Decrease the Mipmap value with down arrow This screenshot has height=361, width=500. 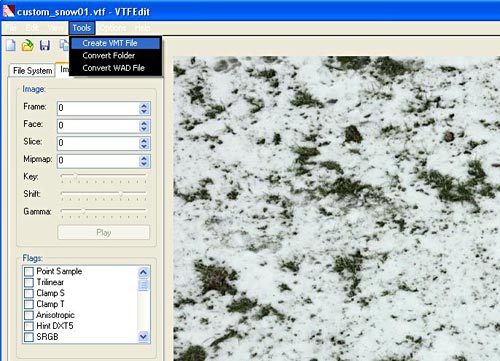[x=144, y=164]
